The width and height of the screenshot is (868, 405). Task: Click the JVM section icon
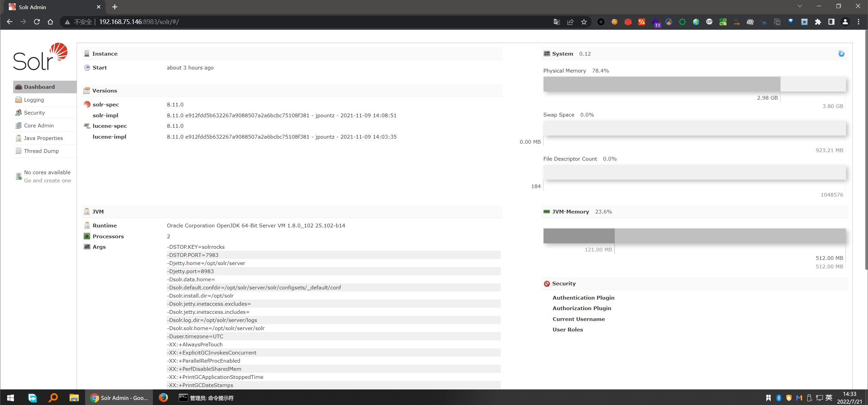pyautogui.click(x=87, y=211)
